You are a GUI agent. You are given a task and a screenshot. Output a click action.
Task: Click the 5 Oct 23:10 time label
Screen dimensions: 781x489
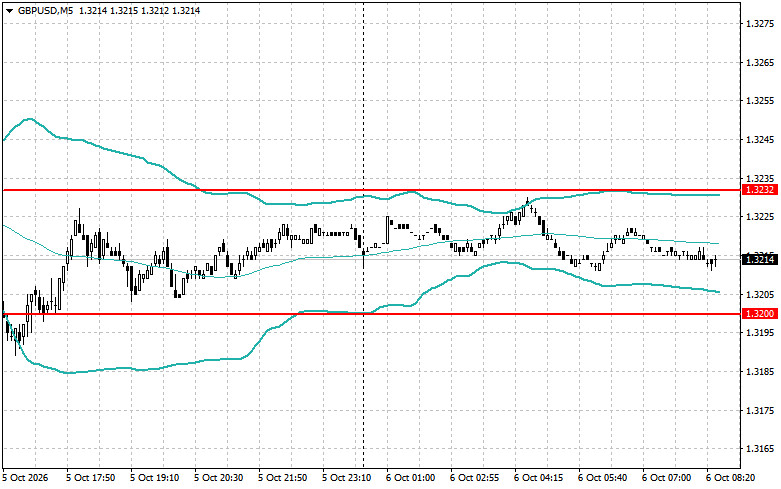347,478
